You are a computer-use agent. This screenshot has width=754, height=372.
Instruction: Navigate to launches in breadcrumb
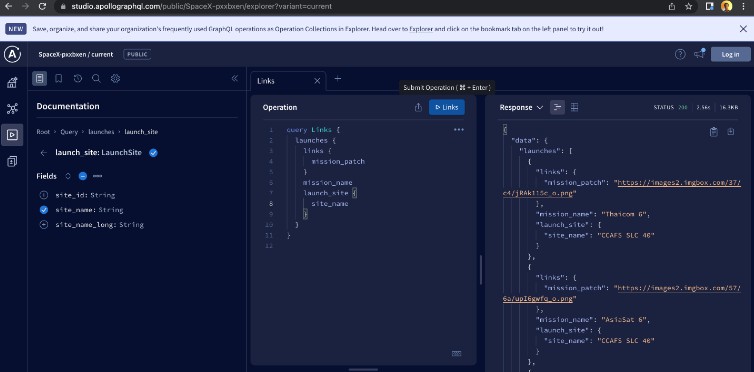(101, 132)
